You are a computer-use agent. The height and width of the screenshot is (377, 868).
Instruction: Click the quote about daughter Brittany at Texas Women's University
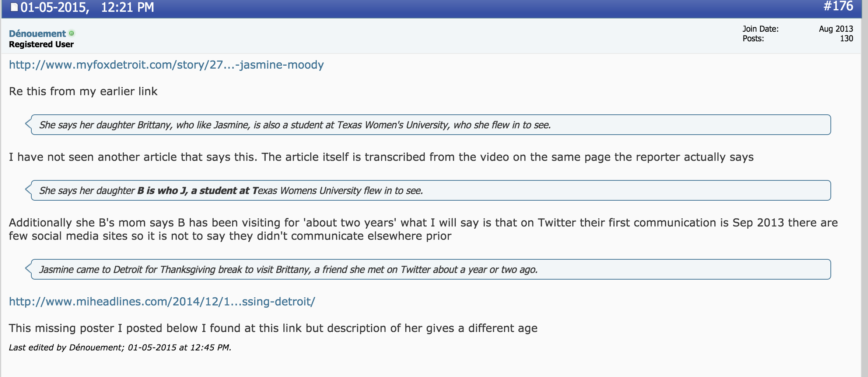(295, 125)
